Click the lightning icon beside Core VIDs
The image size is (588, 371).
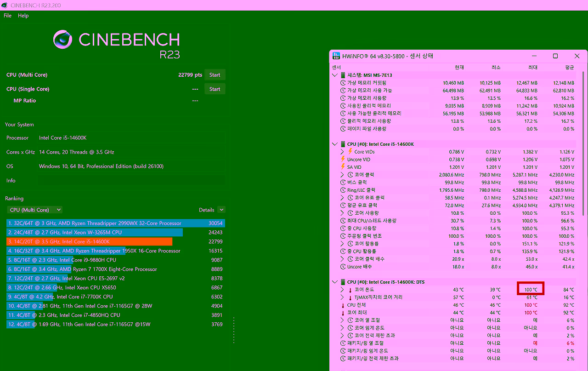[x=350, y=152]
